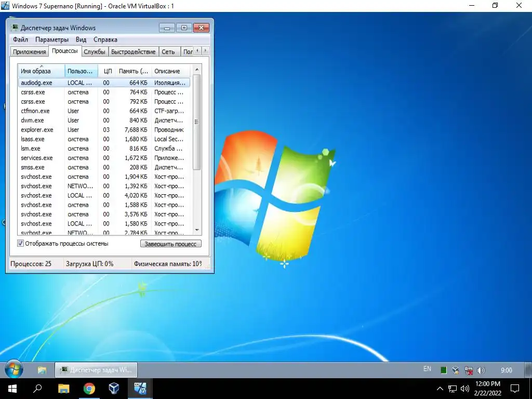Viewport: 532px width, 399px height.
Task: Switch to the "Приложения" tab
Action: tap(29, 51)
